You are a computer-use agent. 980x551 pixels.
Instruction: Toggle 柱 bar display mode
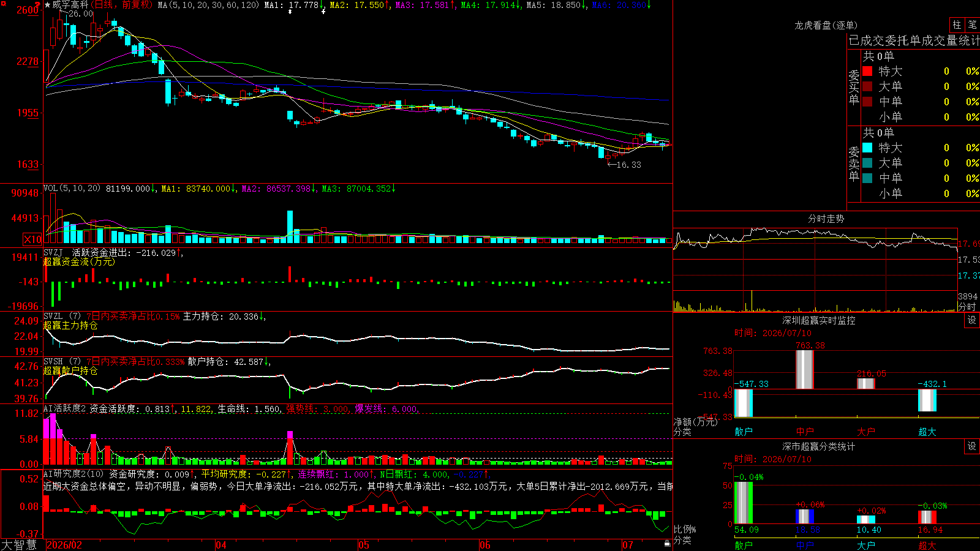coord(957,24)
